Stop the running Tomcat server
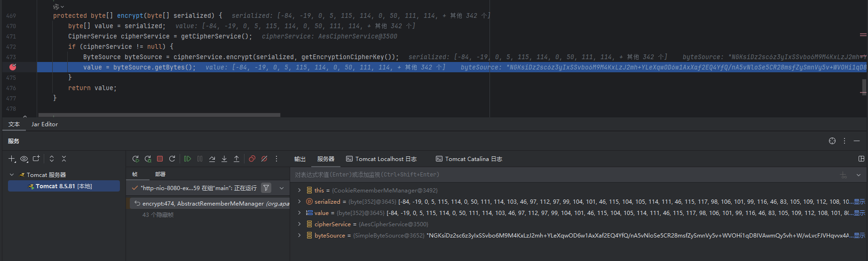Viewport: 868px width, 261px height. [x=160, y=159]
